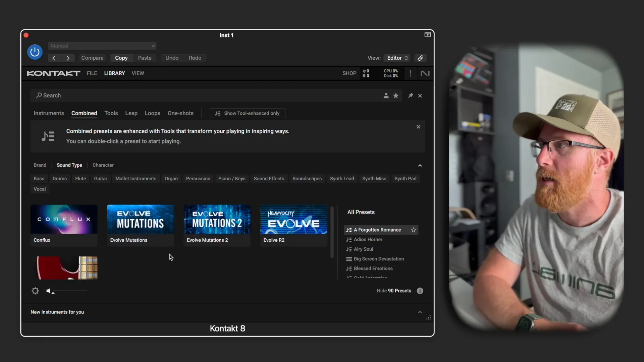Toggle the Piano / Keys tag filter
This screenshot has height=362, width=644.
pos(232,179)
